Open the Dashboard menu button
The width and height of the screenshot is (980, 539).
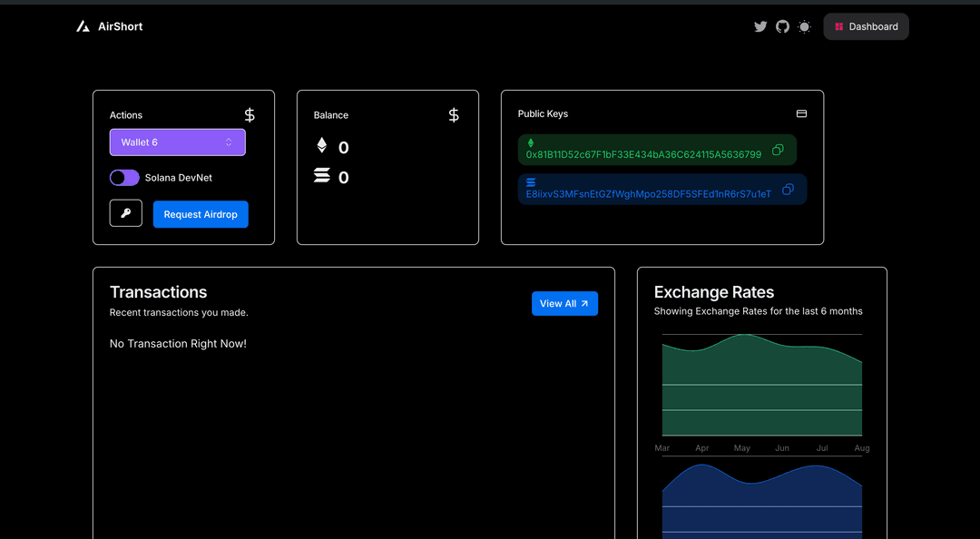(x=866, y=27)
